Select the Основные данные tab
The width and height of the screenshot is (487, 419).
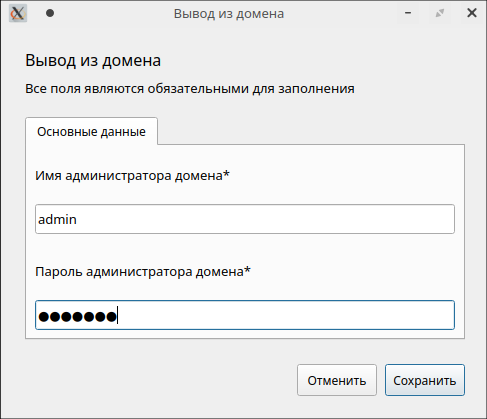(x=91, y=131)
